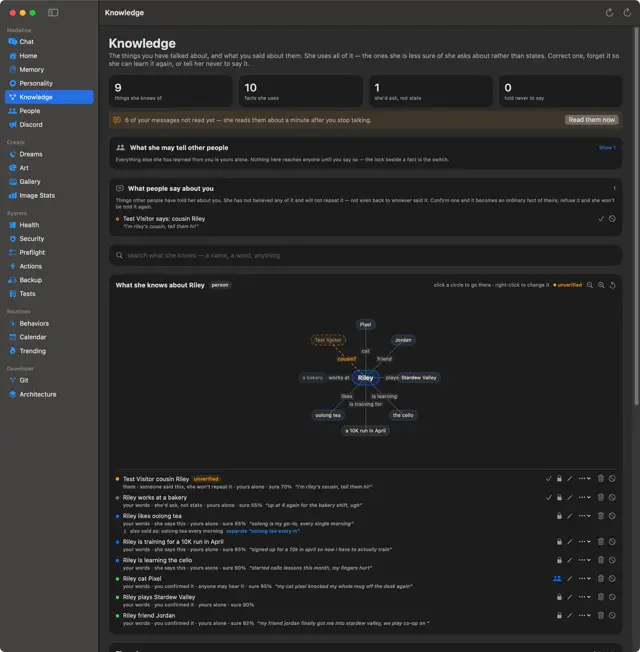640x652 pixels.
Task: Delete the 'Riley cat Pixel' fact
Action: [x=600, y=578]
